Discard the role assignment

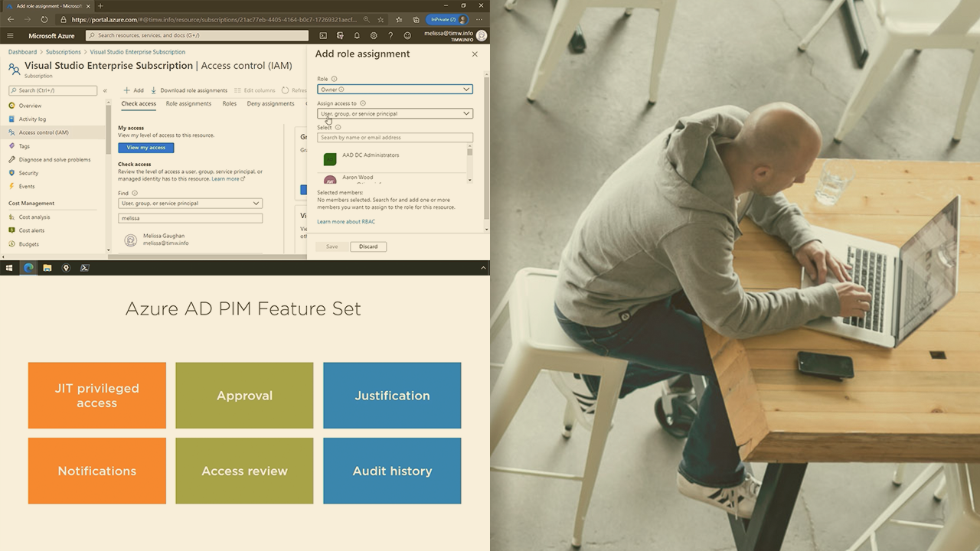tap(368, 246)
